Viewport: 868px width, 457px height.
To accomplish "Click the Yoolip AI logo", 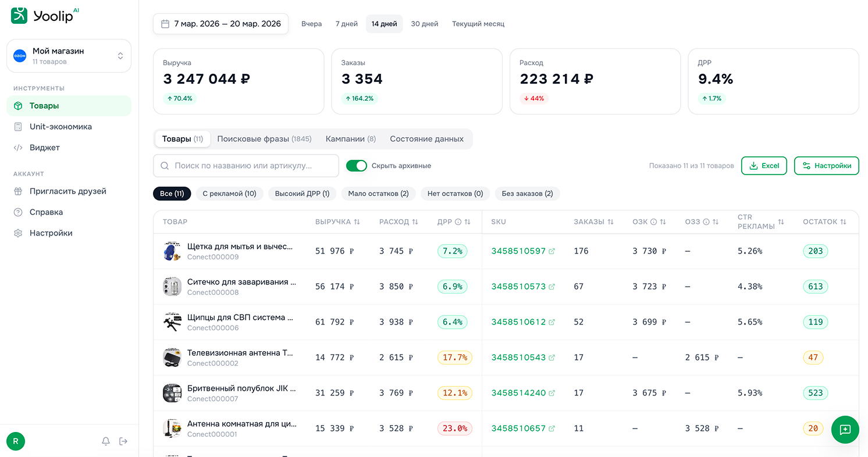I will pos(45,16).
